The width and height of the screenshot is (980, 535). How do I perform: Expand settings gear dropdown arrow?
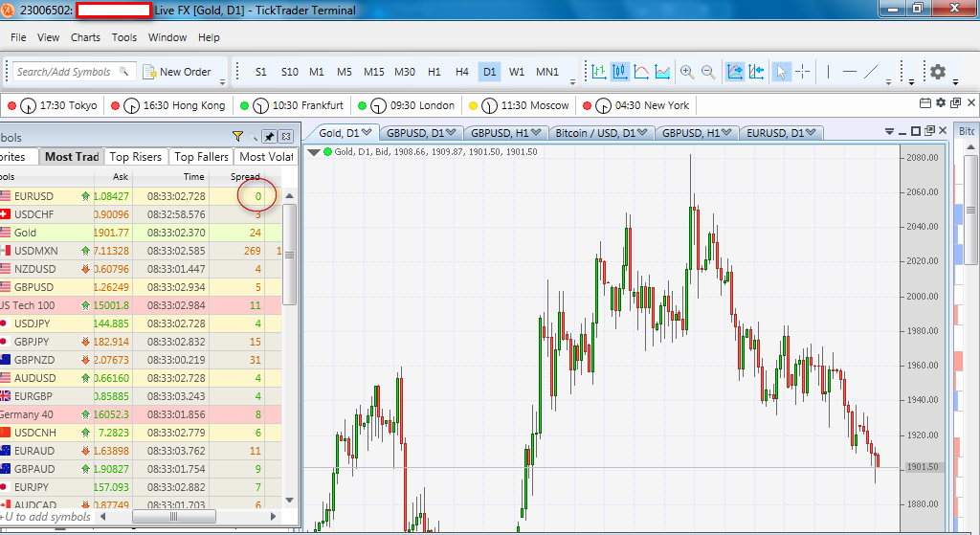(956, 82)
